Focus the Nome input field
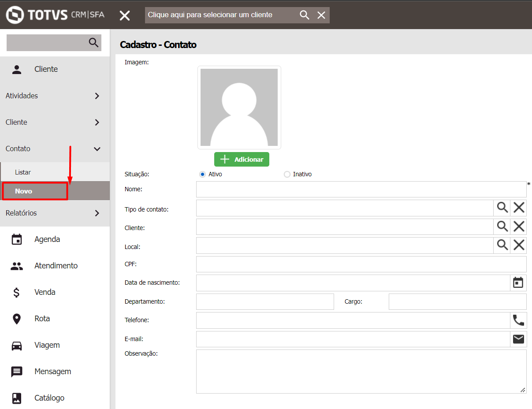Screen dimensions: 532x409 click(361, 189)
